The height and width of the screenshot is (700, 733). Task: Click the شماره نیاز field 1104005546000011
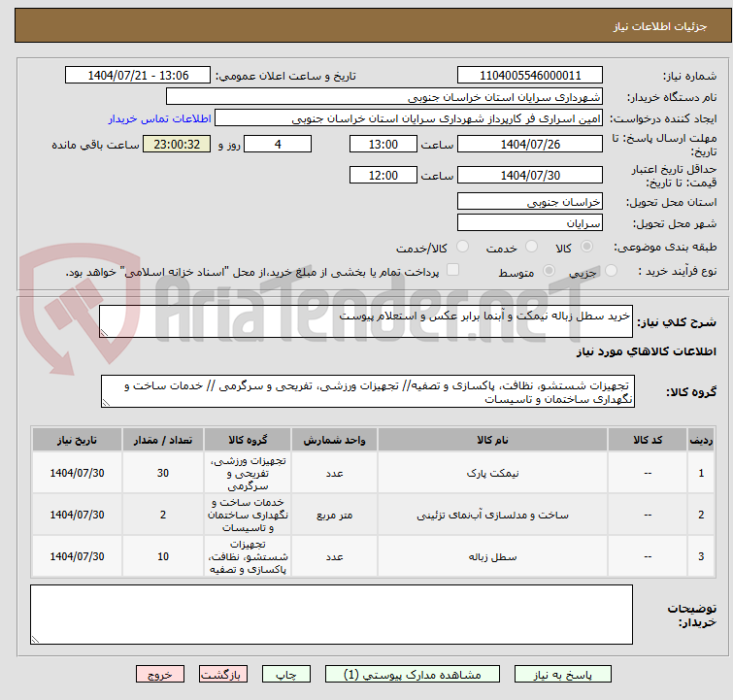point(530,75)
